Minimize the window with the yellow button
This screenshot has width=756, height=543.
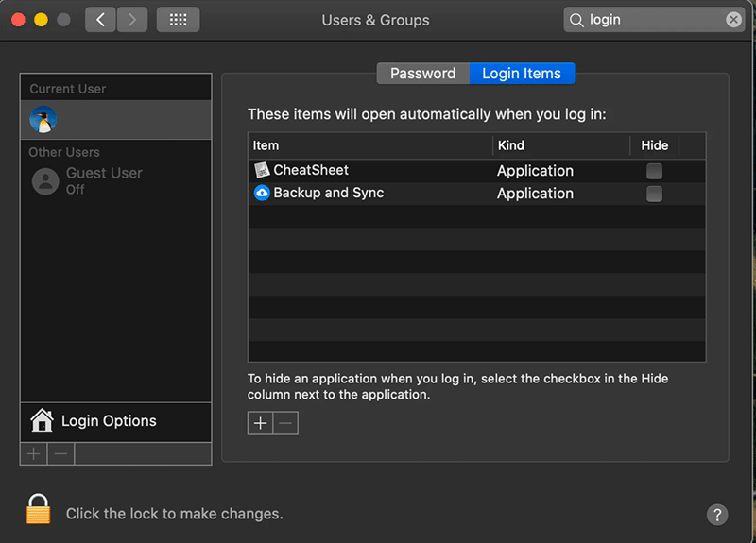(x=41, y=20)
